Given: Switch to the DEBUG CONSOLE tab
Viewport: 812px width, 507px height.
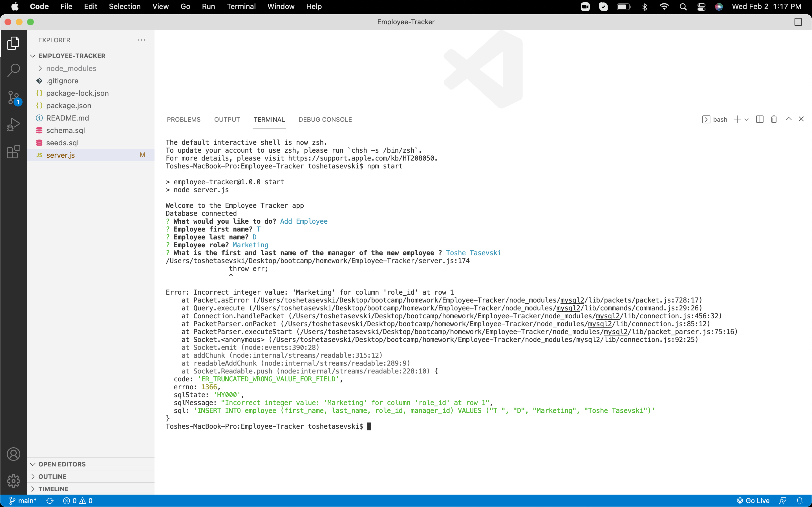Looking at the screenshot, I should click(325, 119).
